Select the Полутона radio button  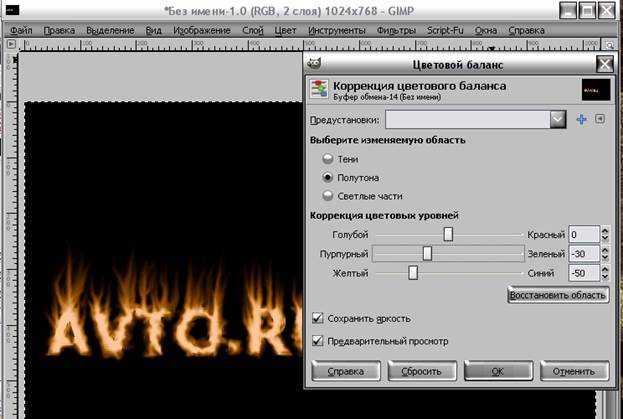[327, 178]
